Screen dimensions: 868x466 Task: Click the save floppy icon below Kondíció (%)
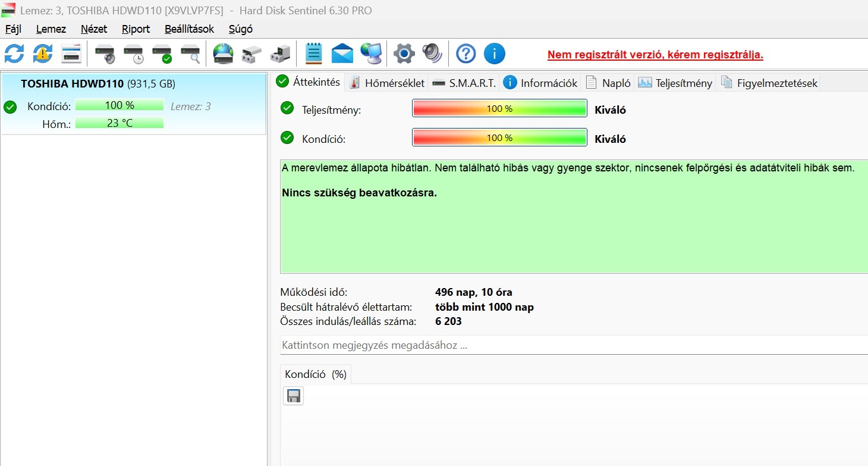[x=293, y=396]
